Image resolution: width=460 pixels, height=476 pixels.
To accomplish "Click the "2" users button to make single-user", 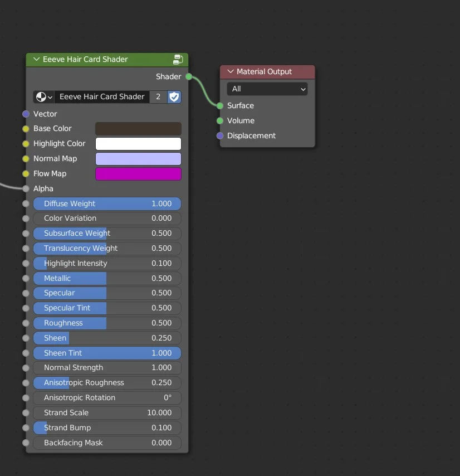I will [158, 96].
